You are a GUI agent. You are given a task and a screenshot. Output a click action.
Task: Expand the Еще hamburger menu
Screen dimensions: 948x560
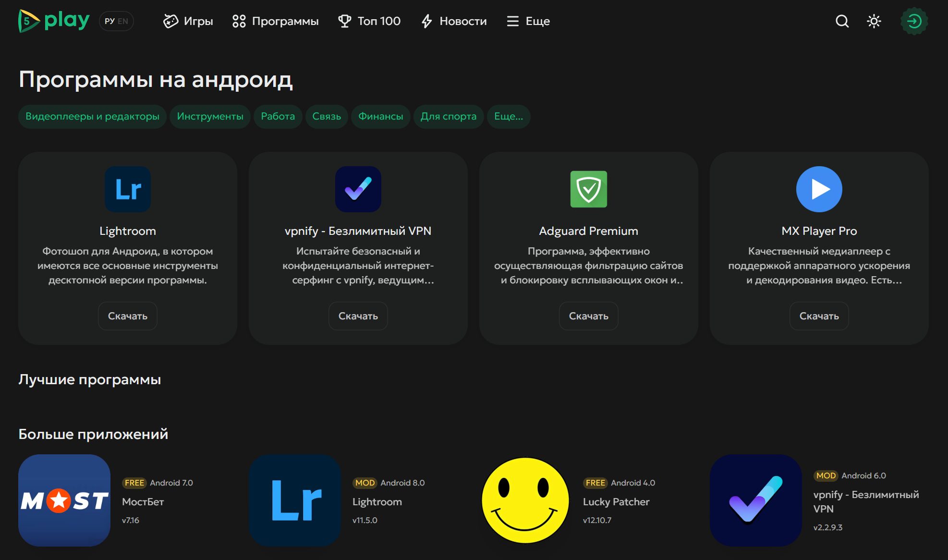528,21
